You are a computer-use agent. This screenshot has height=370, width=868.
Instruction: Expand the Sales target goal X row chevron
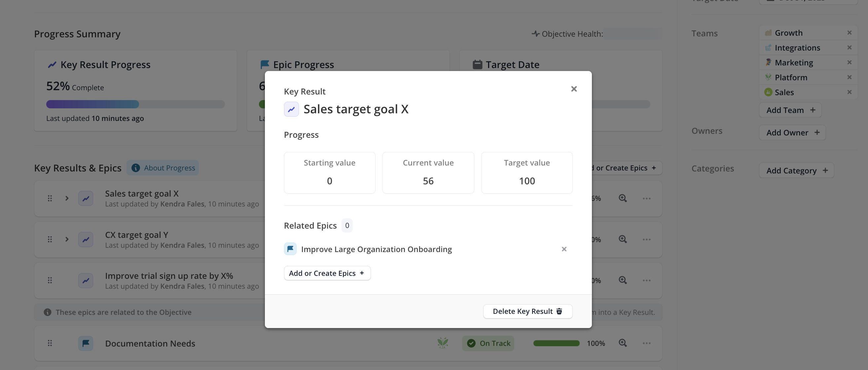point(67,198)
